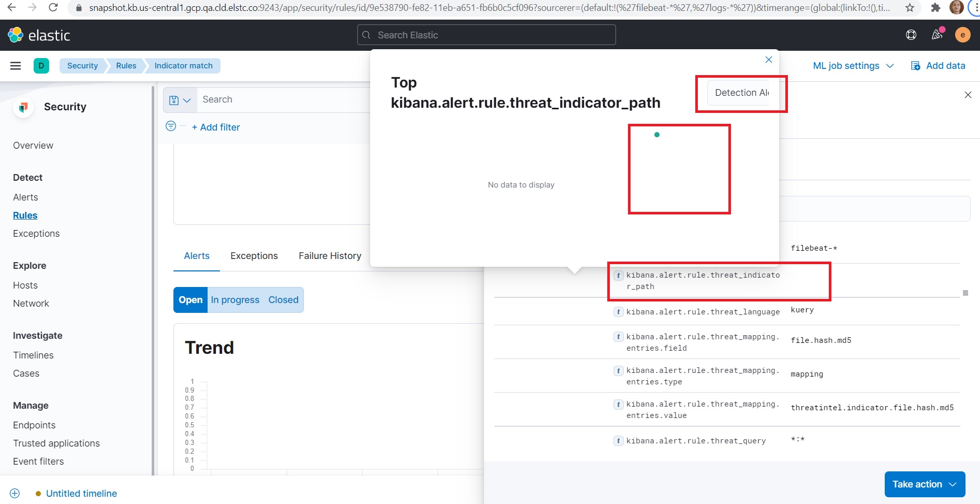Switch alerts status to In progress
This screenshot has width=980, height=504.
[235, 299]
